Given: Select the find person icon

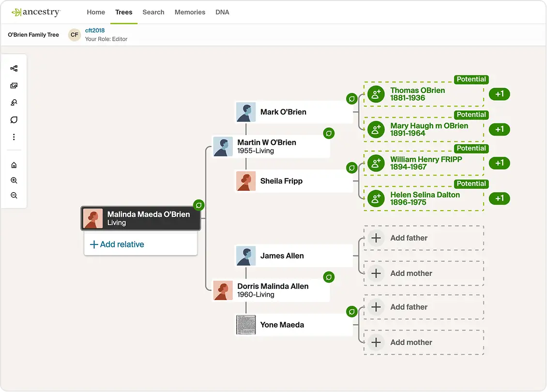Looking at the screenshot, I should pos(14,102).
